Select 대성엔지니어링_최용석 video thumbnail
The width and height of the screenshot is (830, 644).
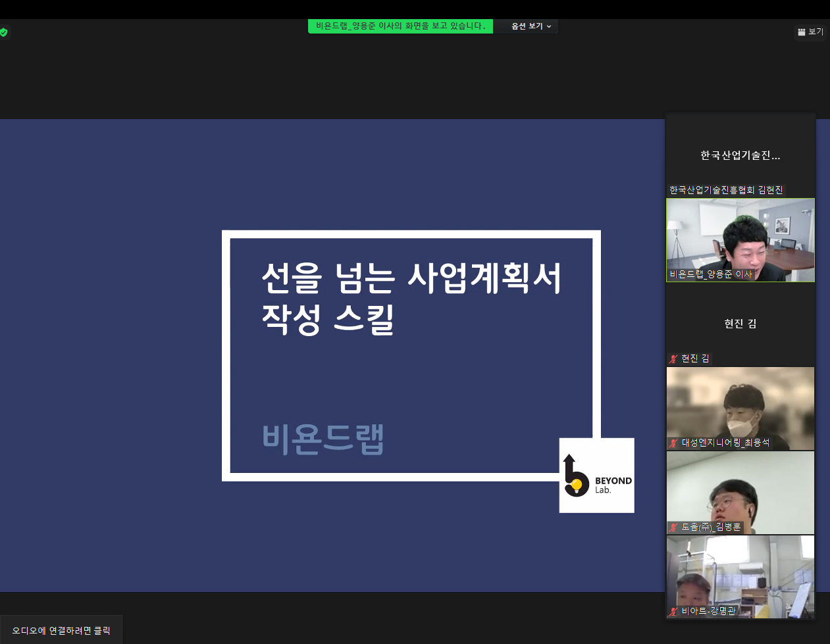pos(740,409)
